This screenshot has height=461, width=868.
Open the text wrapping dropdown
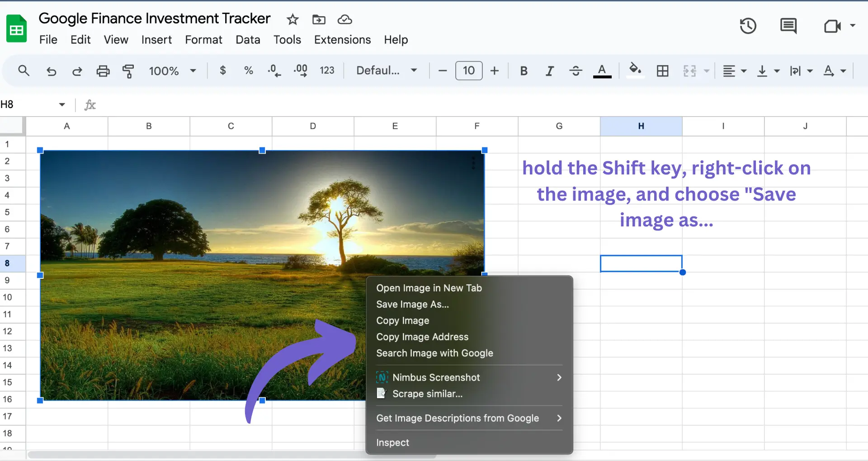coord(801,71)
